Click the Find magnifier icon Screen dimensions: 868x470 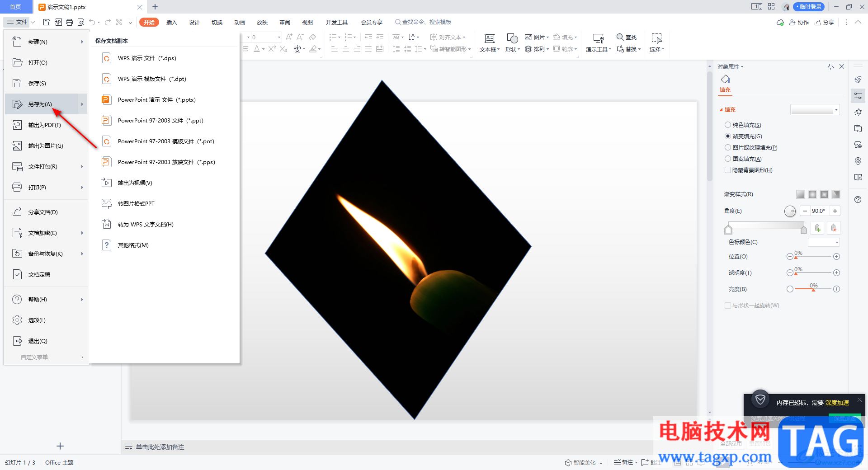click(x=620, y=37)
